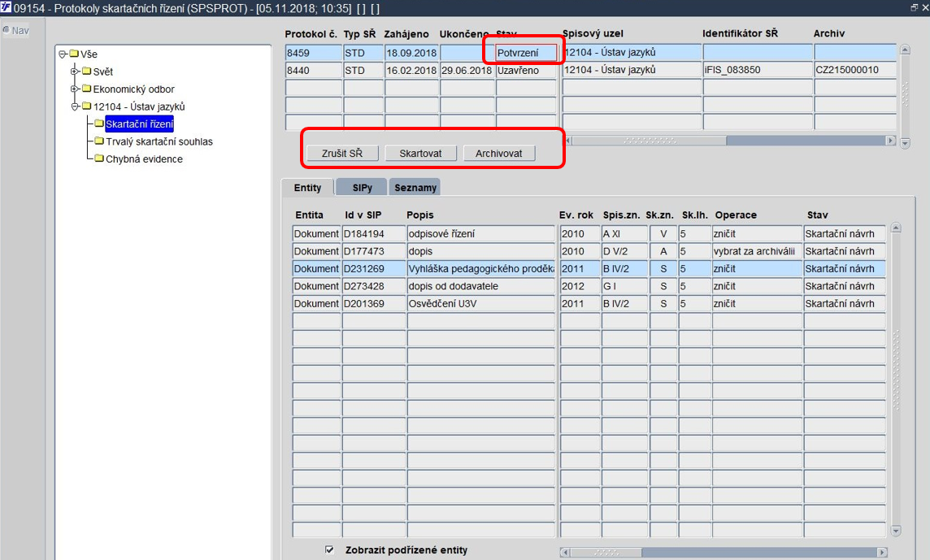
Task: Collapse the 12104 - Ústav jazyků node
Action: [x=75, y=106]
